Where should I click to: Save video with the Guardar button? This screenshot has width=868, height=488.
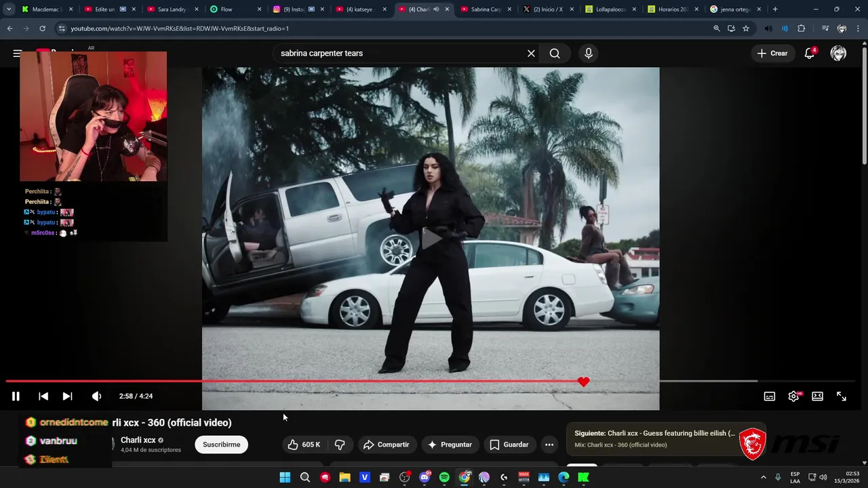pos(509,445)
